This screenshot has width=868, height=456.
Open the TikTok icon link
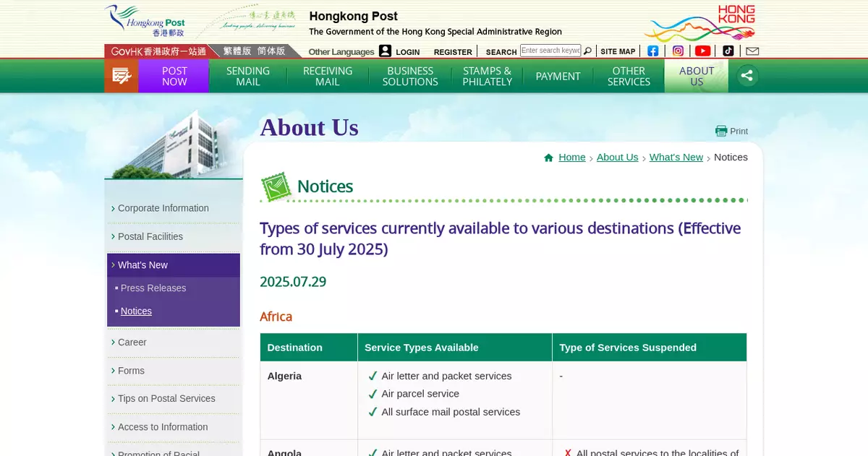click(x=728, y=51)
